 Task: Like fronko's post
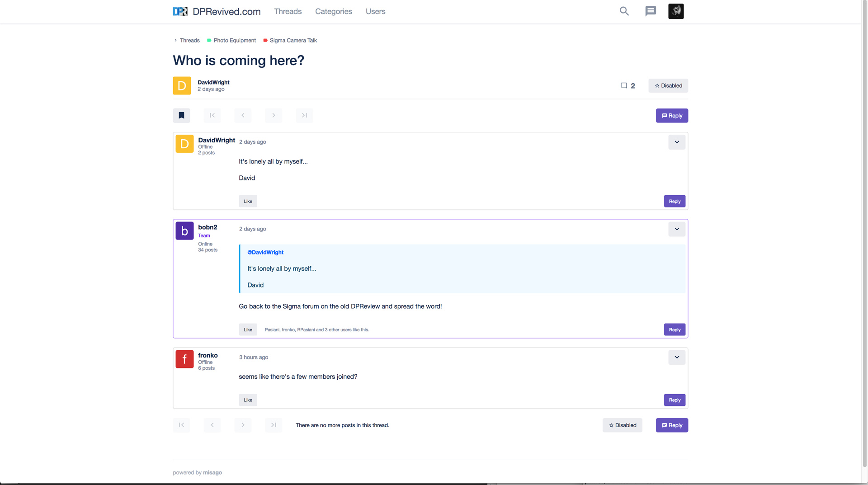248,400
